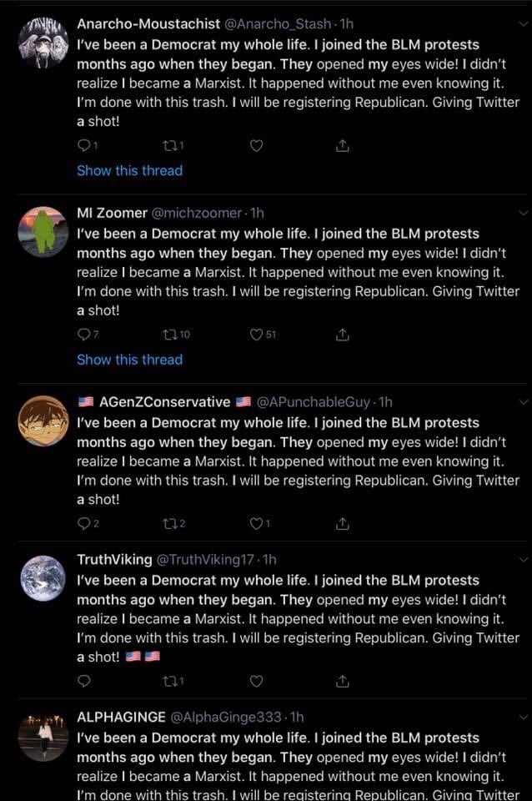Open the @TruthViking17 profile handle
The height and width of the screenshot is (801, 532).
205,560
